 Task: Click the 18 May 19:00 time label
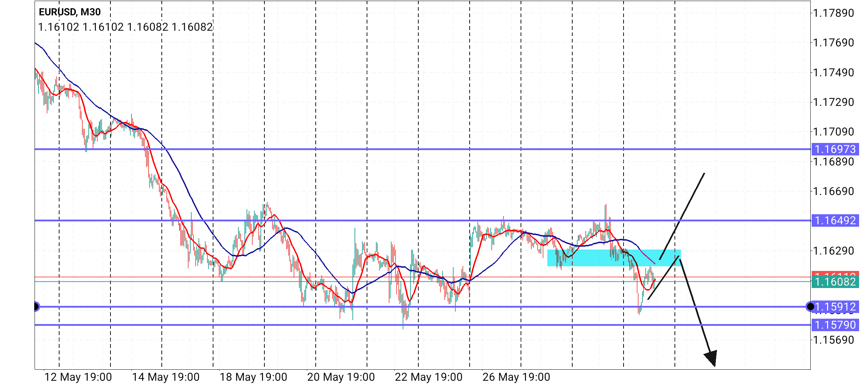point(253,377)
